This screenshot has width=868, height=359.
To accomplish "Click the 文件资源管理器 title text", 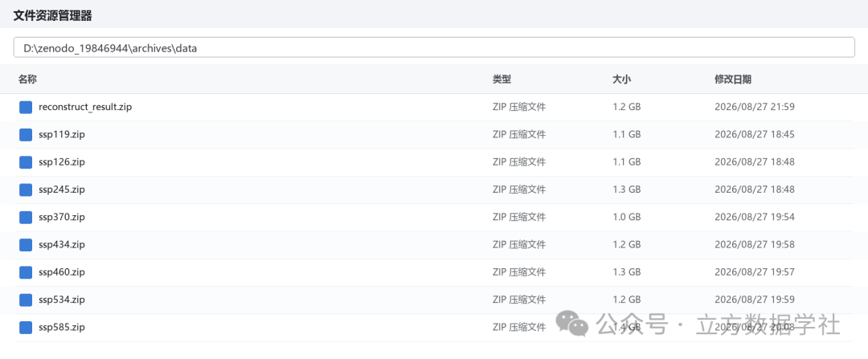I will click(52, 16).
